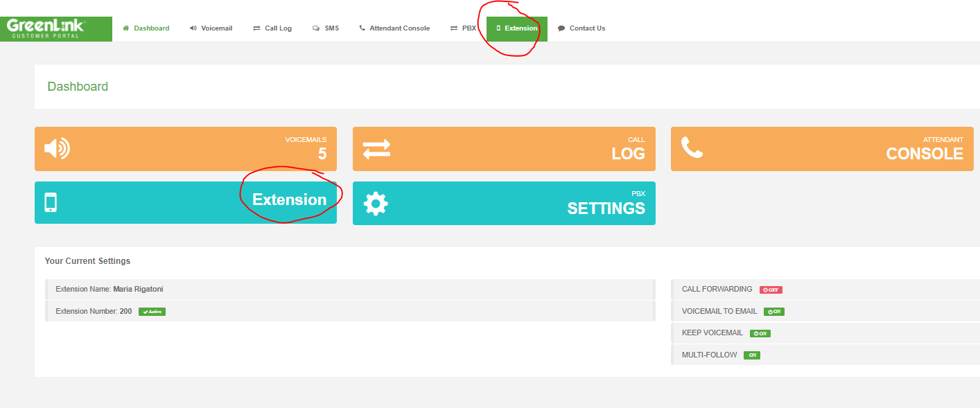Switch to Attendant Console in navigation bar

[x=394, y=28]
